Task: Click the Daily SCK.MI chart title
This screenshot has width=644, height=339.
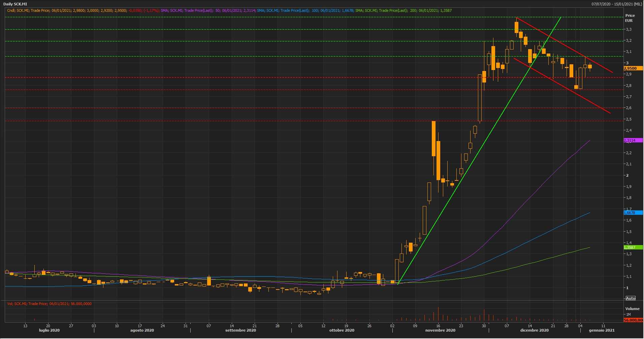Action: pyautogui.click(x=15, y=4)
